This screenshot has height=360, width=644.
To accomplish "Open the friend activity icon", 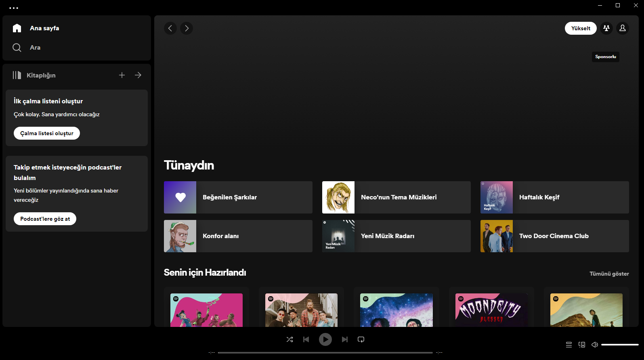I will tap(606, 28).
